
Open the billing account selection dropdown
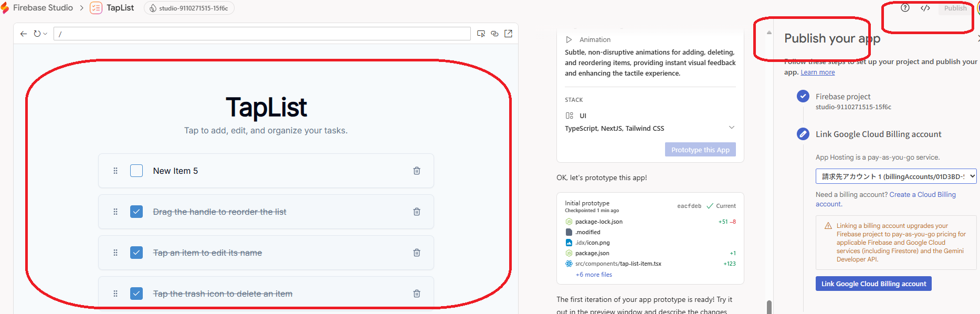pos(896,176)
